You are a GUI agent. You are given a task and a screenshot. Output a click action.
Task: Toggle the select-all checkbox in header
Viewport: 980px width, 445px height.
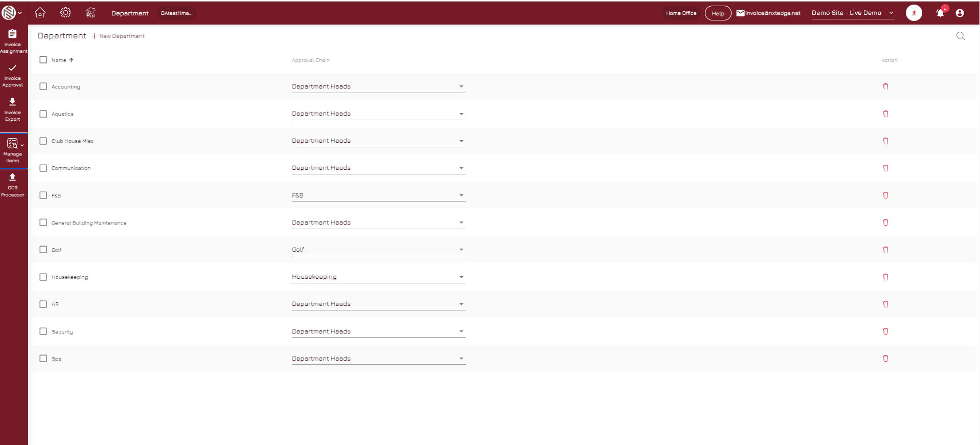pyautogui.click(x=43, y=60)
